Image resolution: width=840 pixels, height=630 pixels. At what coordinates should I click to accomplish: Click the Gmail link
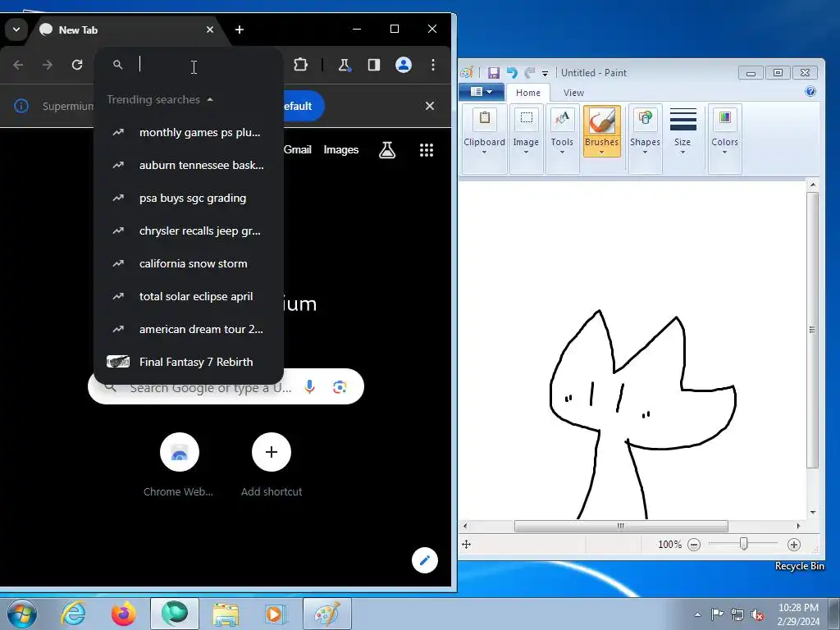297,149
